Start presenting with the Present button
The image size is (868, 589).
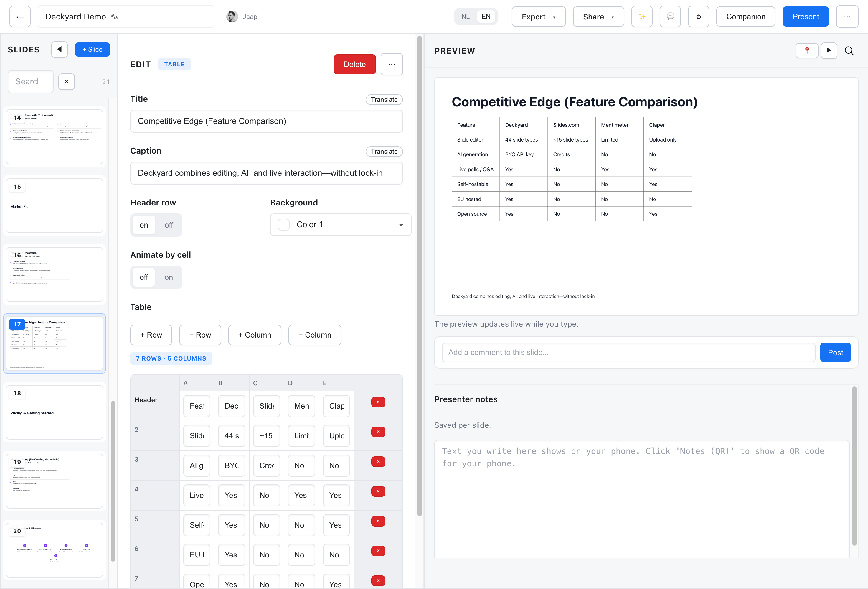click(806, 17)
